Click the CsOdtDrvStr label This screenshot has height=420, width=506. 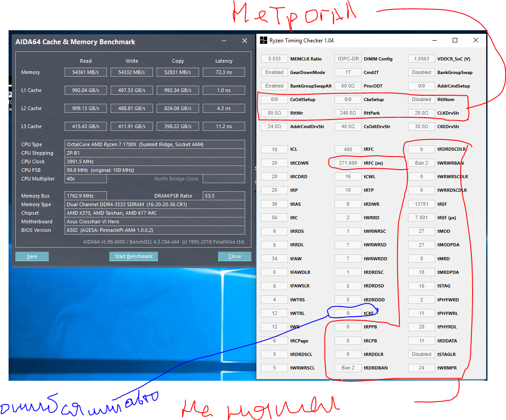377,126
